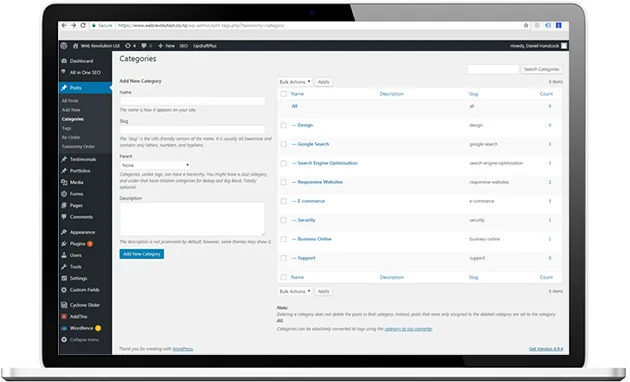The image size is (630, 382).
Task: Click the bottom Apply button
Action: 323,292
